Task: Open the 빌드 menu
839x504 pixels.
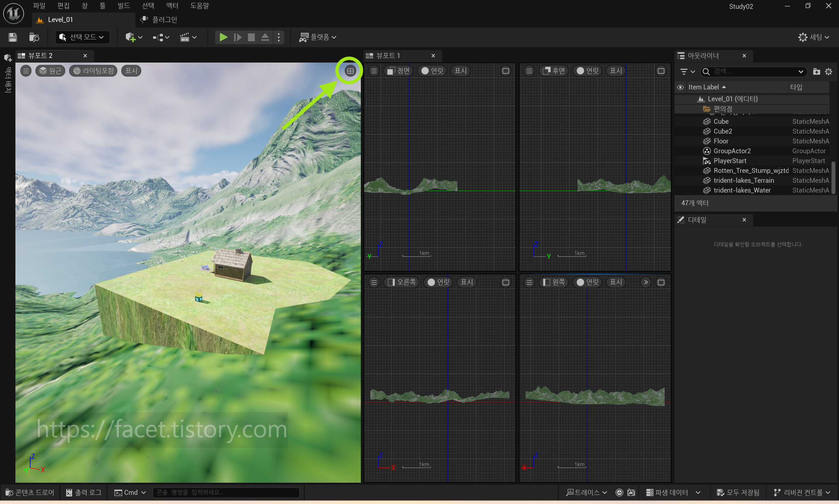Action: pyautogui.click(x=123, y=6)
